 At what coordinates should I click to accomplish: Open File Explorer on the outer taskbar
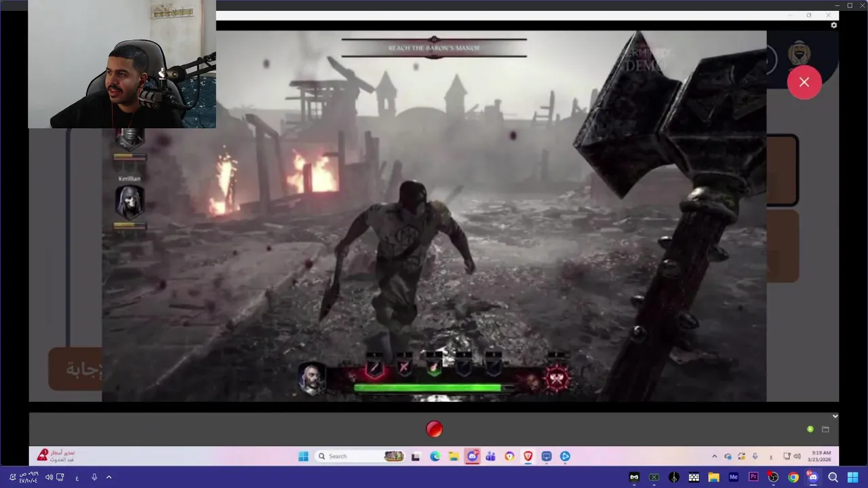coord(713,477)
